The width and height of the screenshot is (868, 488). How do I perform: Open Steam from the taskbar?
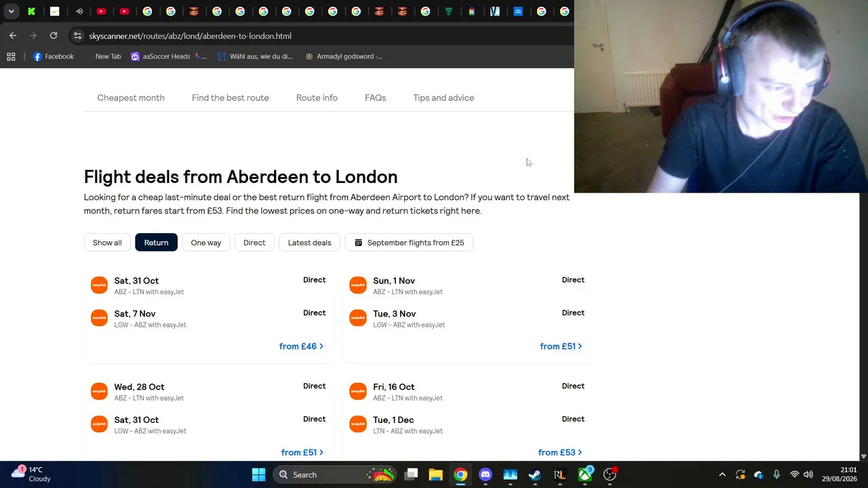click(535, 474)
